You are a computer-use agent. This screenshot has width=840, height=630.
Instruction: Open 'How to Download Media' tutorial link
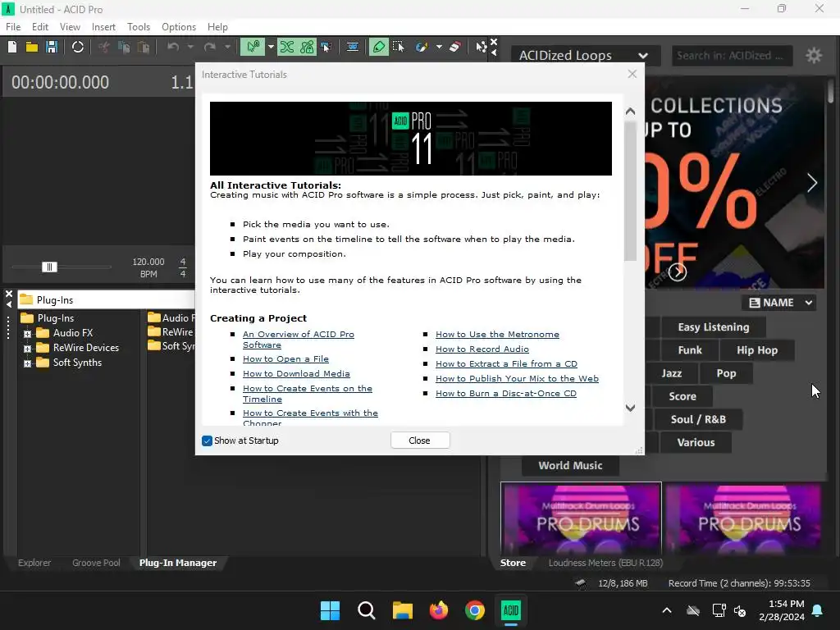point(296,374)
